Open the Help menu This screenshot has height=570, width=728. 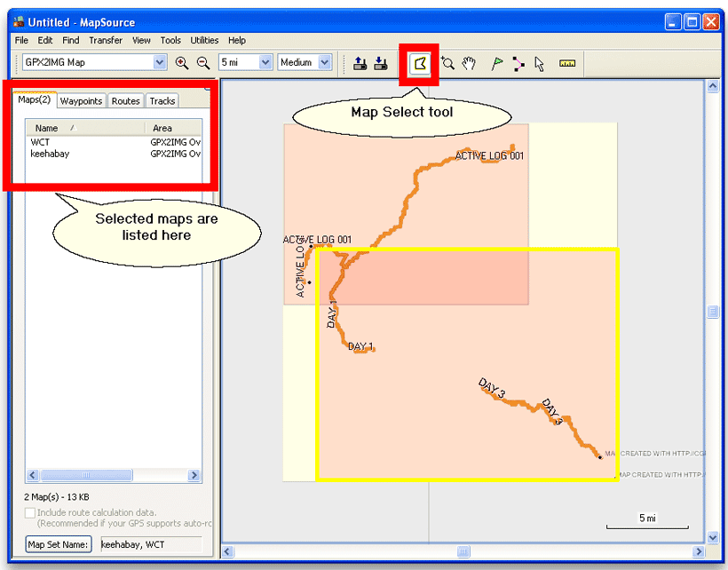[237, 40]
